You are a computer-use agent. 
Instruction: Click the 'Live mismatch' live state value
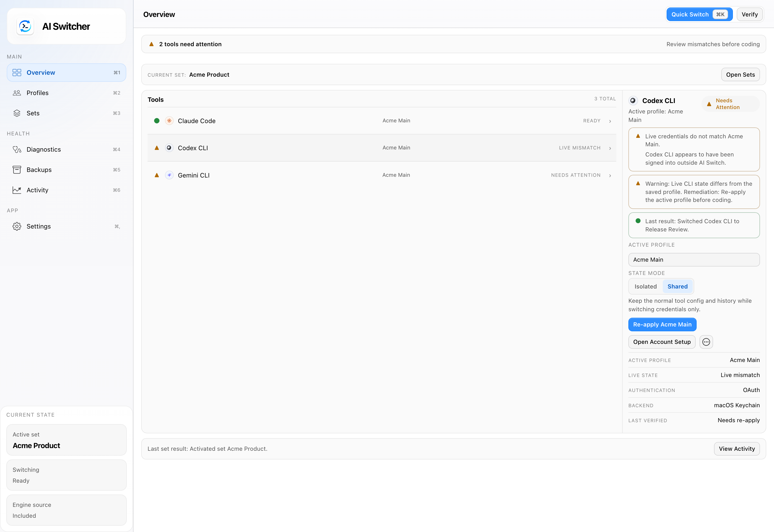(740, 375)
